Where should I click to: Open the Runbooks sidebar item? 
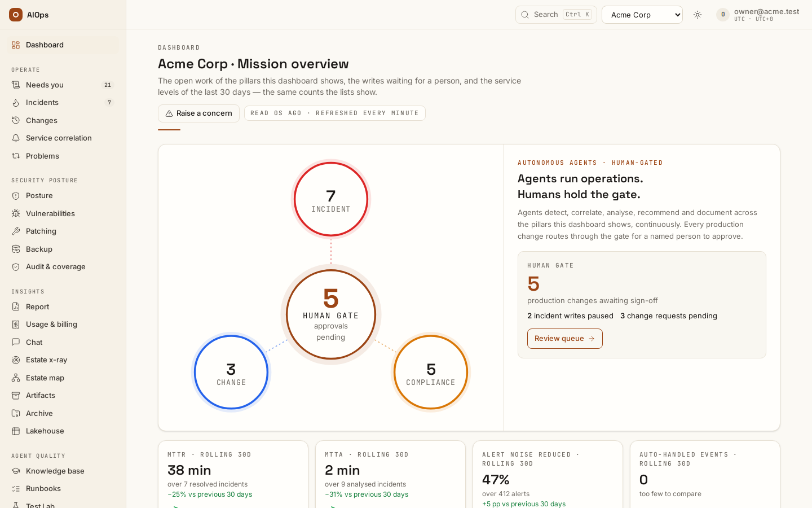click(63, 489)
